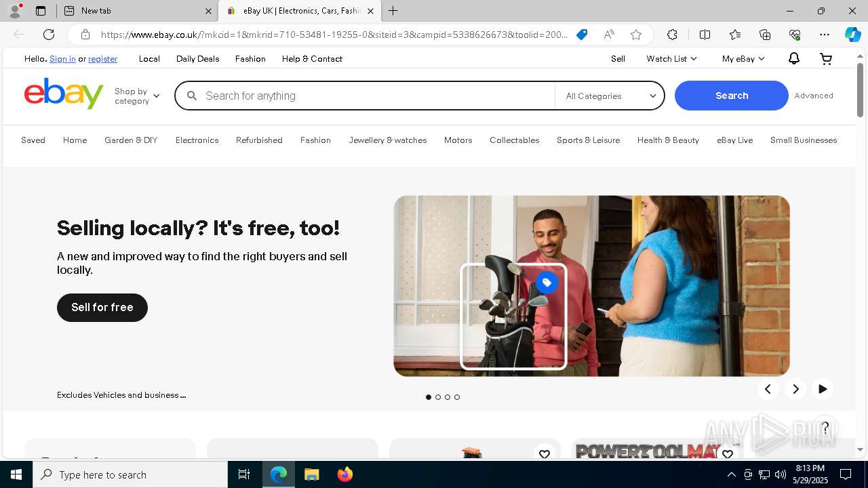Click the Sign in link

point(62,59)
